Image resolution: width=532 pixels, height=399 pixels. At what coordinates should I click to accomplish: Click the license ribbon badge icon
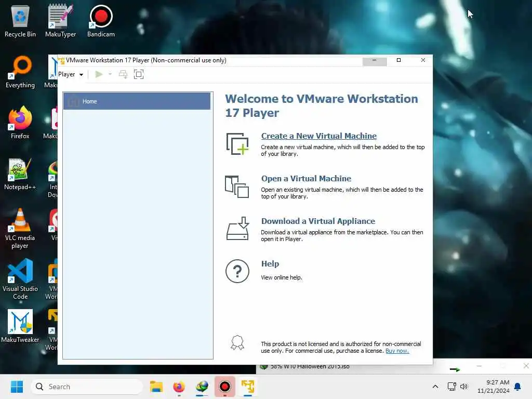coord(237,343)
